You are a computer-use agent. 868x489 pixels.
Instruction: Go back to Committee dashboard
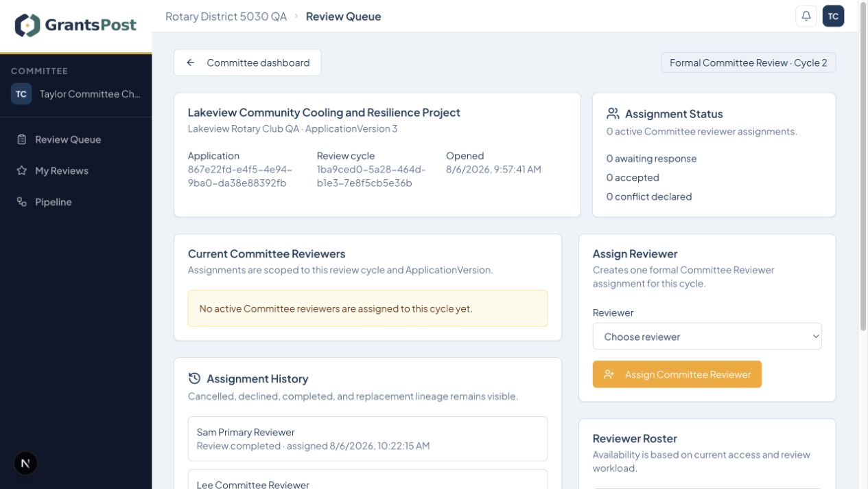(x=247, y=62)
